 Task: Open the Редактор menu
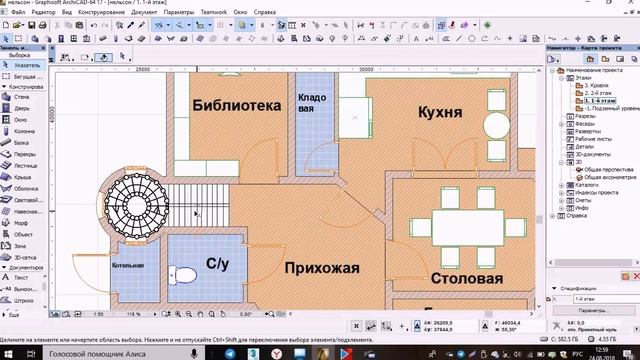click(43, 12)
